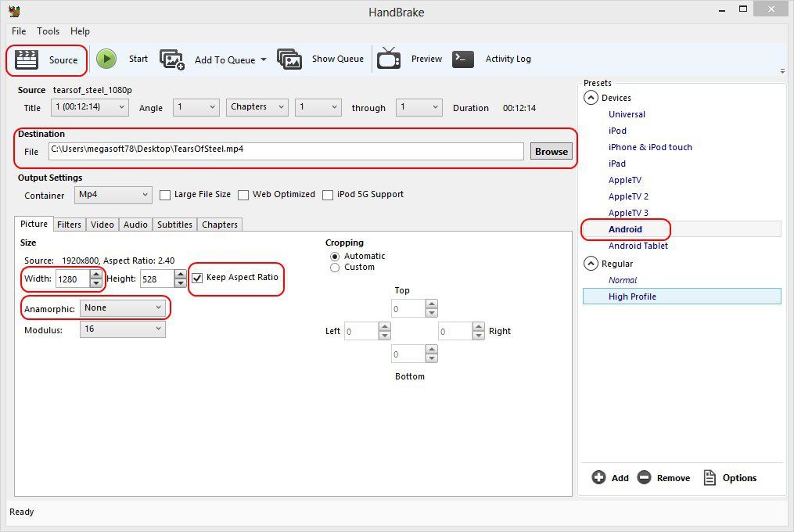794x532 pixels.
Task: Click in the destination File path field
Action: coord(286,151)
